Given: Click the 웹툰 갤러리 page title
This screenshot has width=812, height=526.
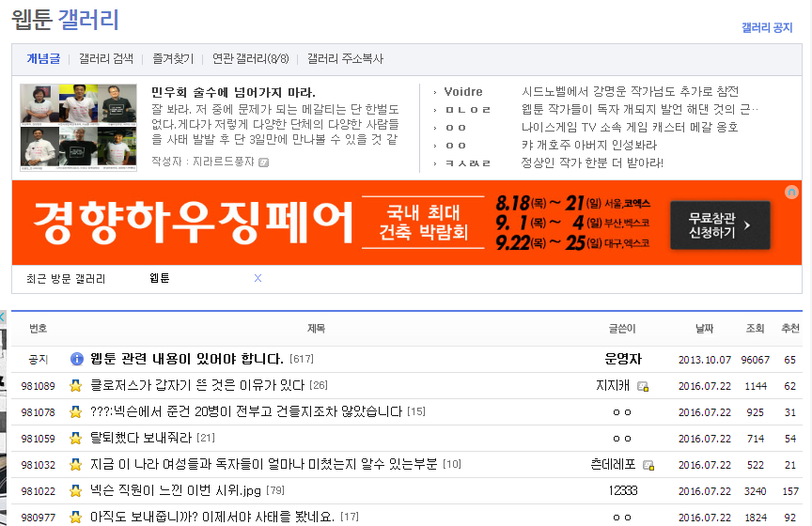Looking at the screenshot, I should click(65, 19).
